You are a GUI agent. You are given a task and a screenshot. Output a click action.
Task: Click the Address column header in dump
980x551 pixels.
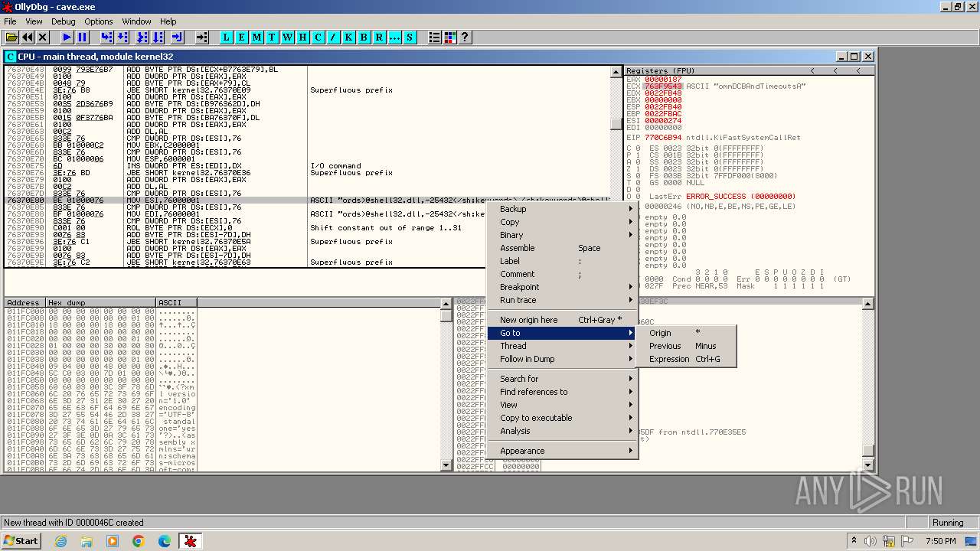click(x=25, y=303)
